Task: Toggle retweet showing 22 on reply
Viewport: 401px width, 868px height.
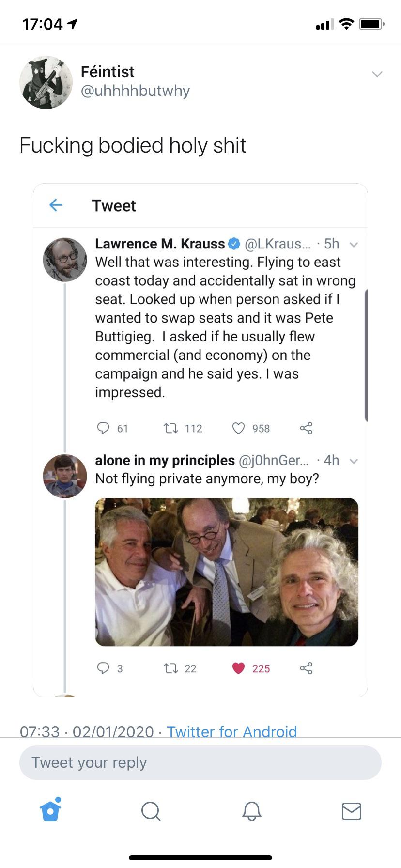Action: (x=170, y=668)
